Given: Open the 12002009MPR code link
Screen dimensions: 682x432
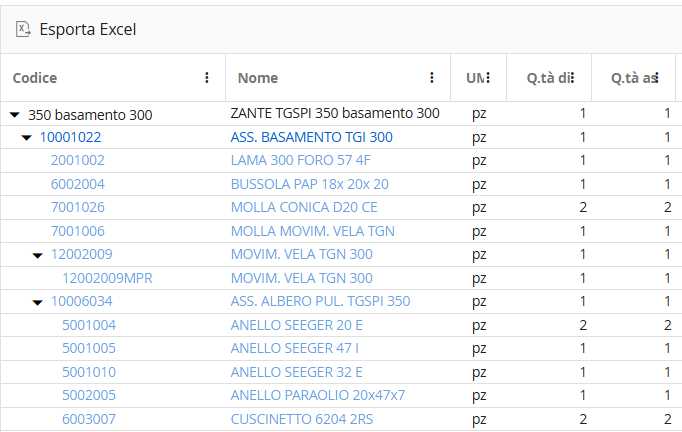Looking at the screenshot, I should coord(107,278).
